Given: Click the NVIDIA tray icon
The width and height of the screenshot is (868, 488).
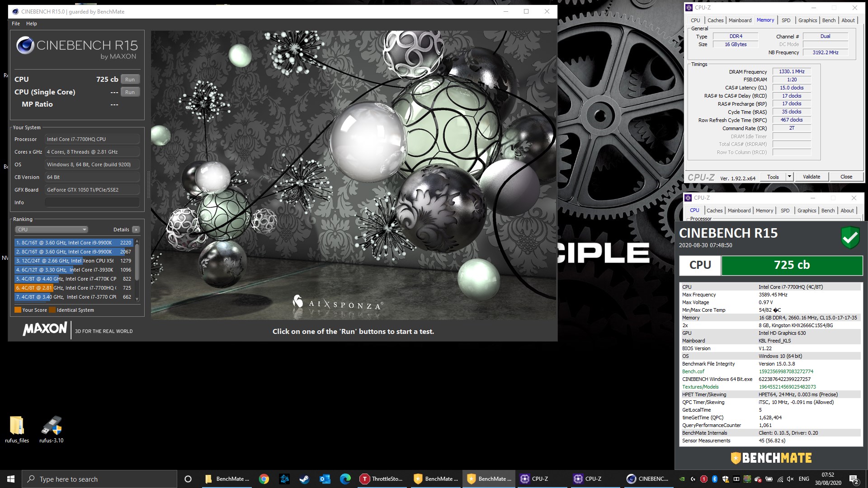Looking at the screenshot, I should pos(682,479).
